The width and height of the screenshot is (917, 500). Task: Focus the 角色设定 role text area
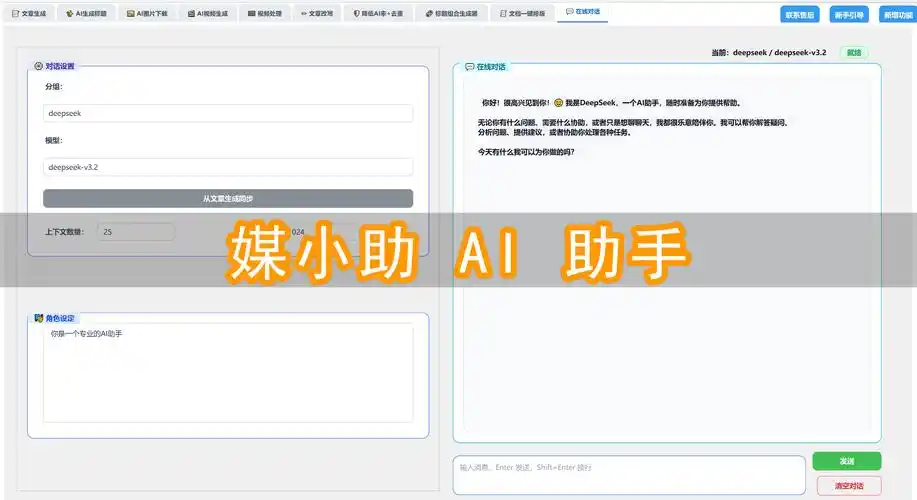[x=228, y=373]
